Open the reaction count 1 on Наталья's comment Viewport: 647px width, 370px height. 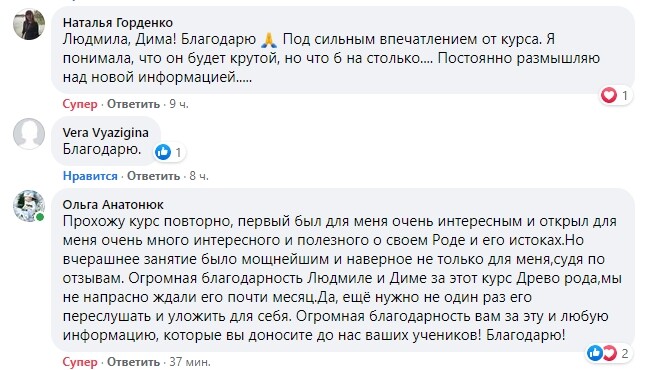(x=625, y=96)
